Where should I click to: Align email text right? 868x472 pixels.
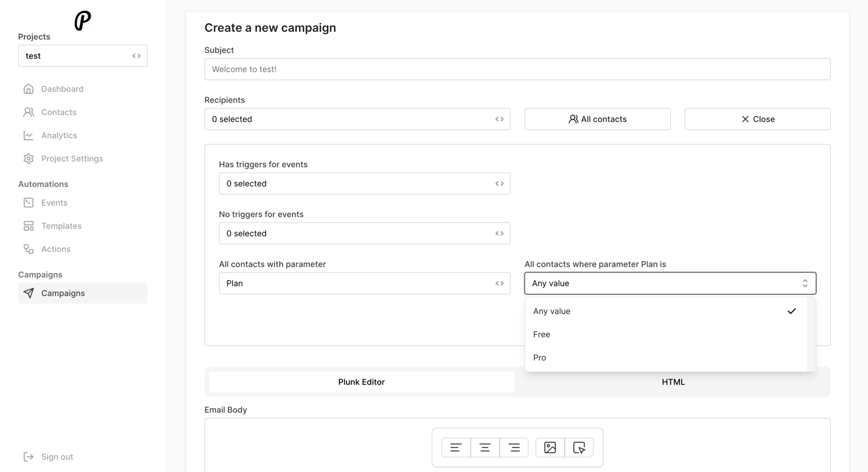click(514, 448)
